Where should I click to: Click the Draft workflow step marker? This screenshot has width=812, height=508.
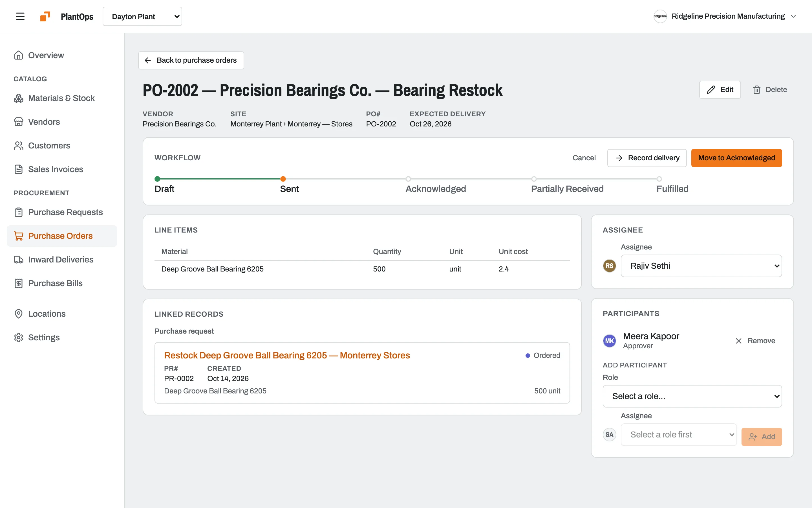[157, 179]
